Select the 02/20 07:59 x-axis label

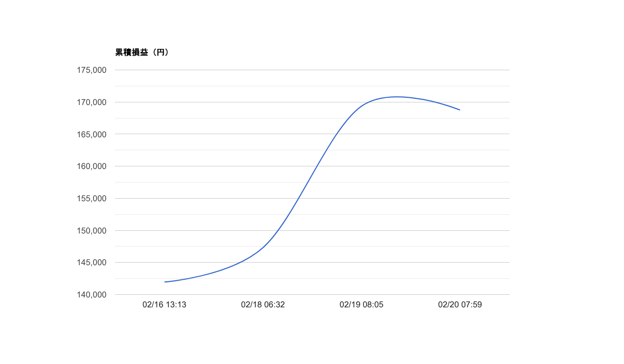point(460,305)
